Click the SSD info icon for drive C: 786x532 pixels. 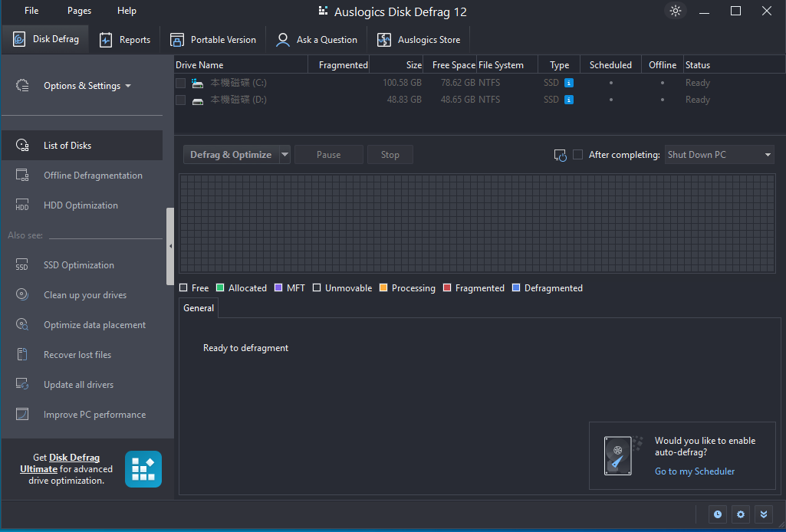coord(569,83)
